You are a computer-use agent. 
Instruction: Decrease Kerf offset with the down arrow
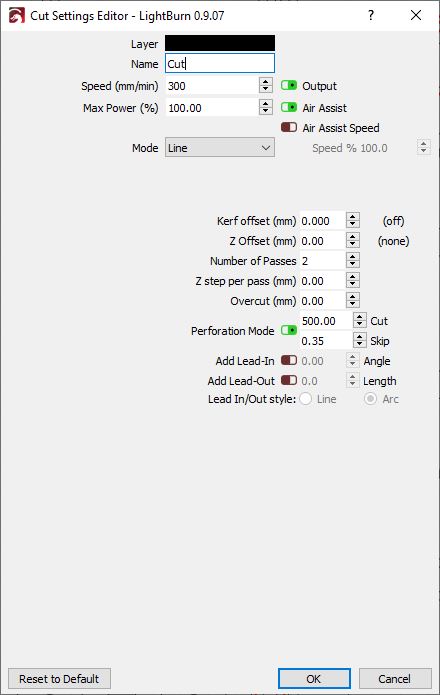tap(353, 225)
